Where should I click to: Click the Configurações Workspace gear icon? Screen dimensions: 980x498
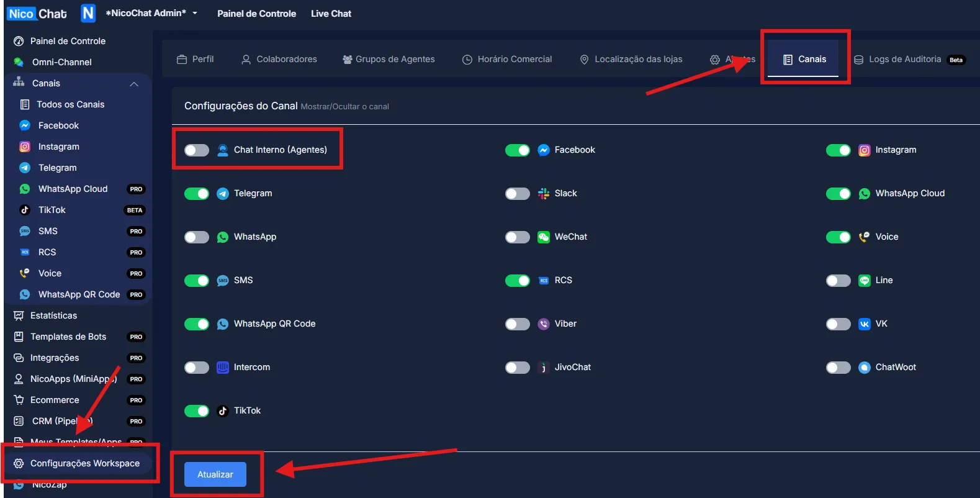coord(19,463)
